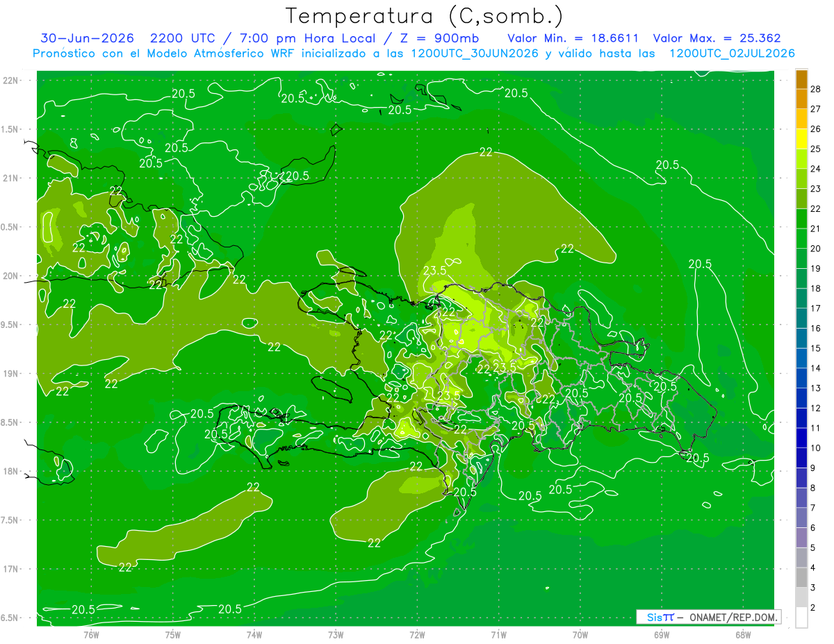The height and width of the screenshot is (644, 834).
Task: Click the colorbar label "22"
Action: pos(817,208)
